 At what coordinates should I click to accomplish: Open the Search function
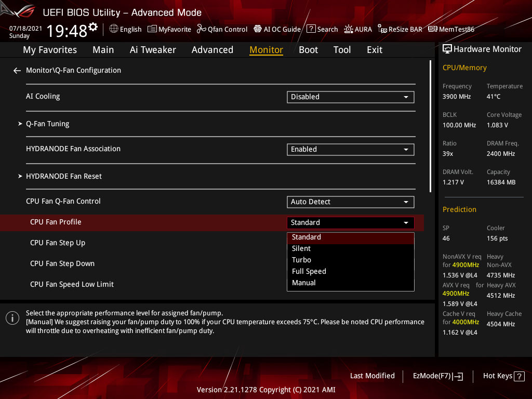322,29
